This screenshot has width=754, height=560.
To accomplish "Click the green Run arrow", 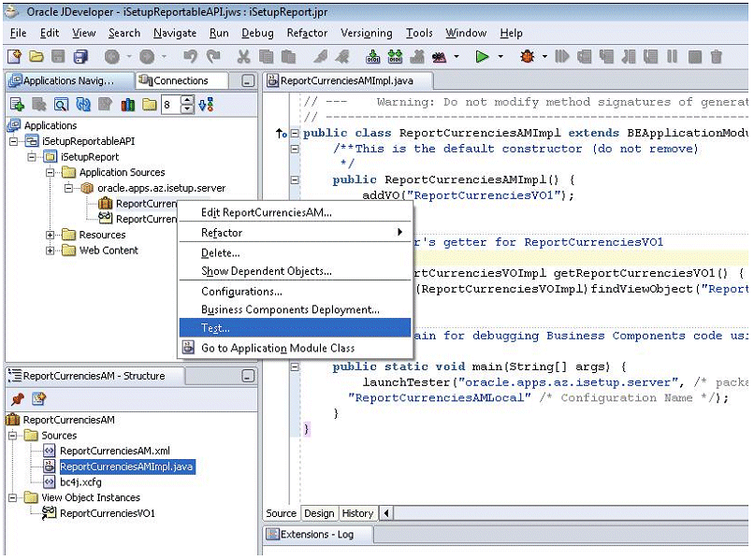I will click(482, 57).
